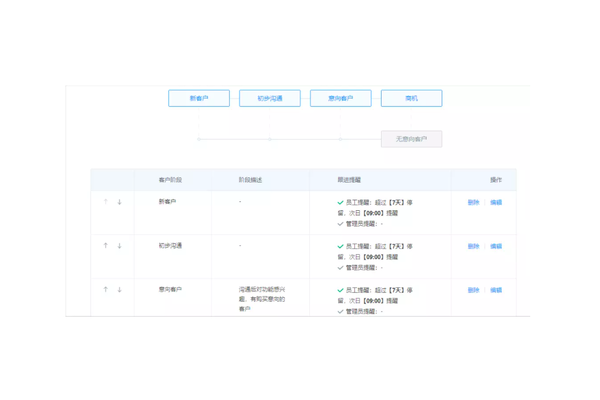Viewport: 600px width, 400px height.
Task: Edit the 初步沟通 stage
Action: point(496,247)
